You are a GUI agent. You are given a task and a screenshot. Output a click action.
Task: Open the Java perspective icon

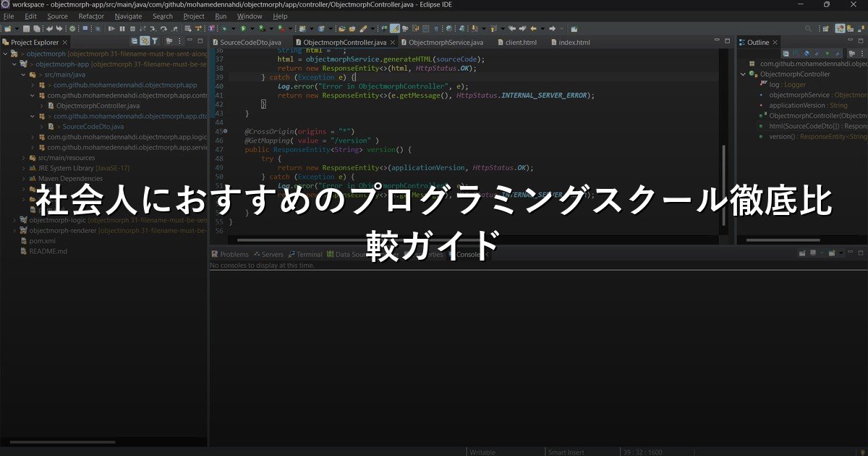click(x=840, y=29)
